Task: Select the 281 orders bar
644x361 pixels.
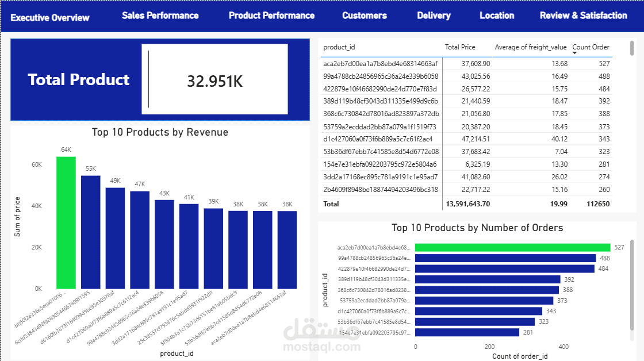Action: 467,332
